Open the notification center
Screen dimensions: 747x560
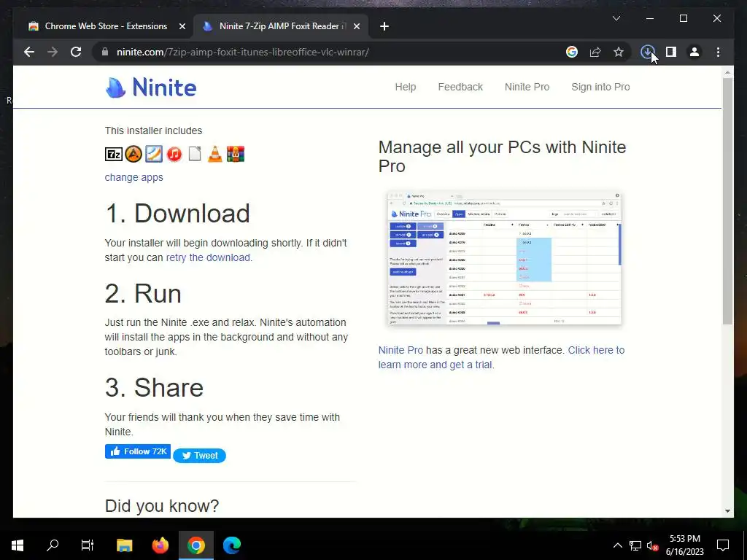point(723,545)
